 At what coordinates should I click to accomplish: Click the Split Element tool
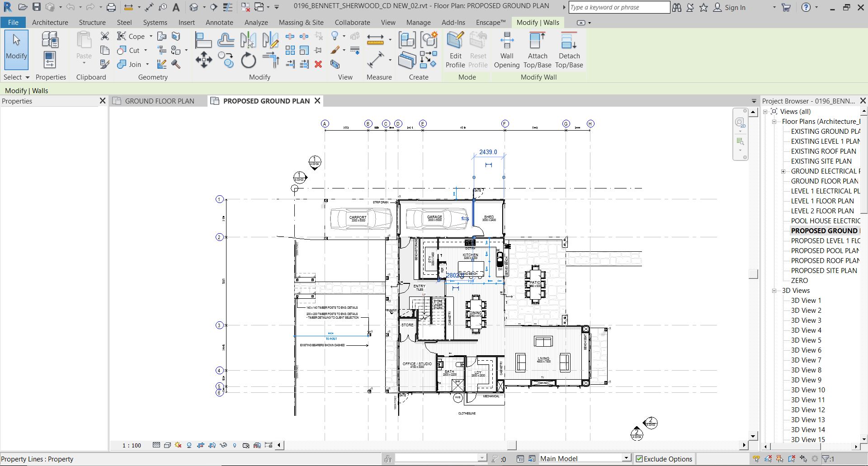290,36
